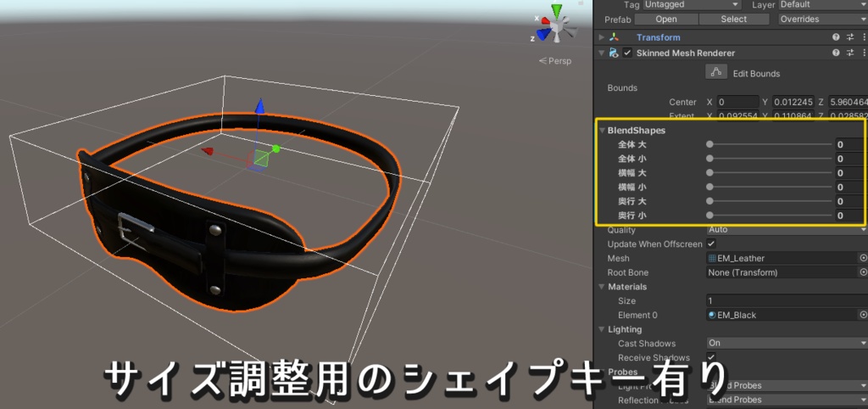The image size is (868, 409).
Task: Toggle Persp projection label in scene view
Action: pyautogui.click(x=555, y=61)
